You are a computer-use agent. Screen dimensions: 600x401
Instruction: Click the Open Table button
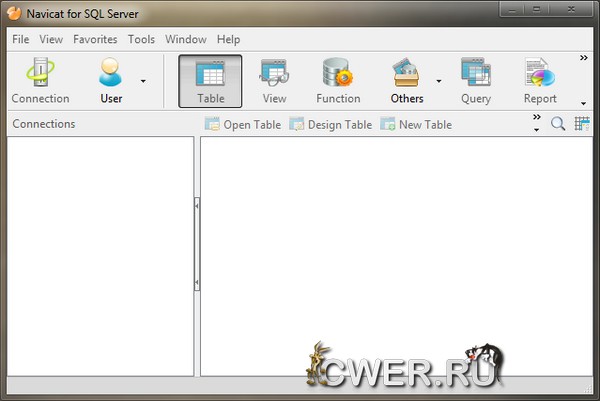pyautogui.click(x=242, y=125)
